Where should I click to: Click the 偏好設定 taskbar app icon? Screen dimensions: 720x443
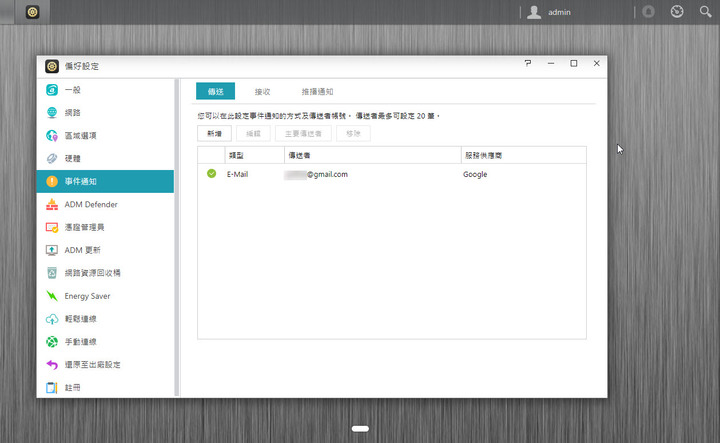click(x=32, y=12)
